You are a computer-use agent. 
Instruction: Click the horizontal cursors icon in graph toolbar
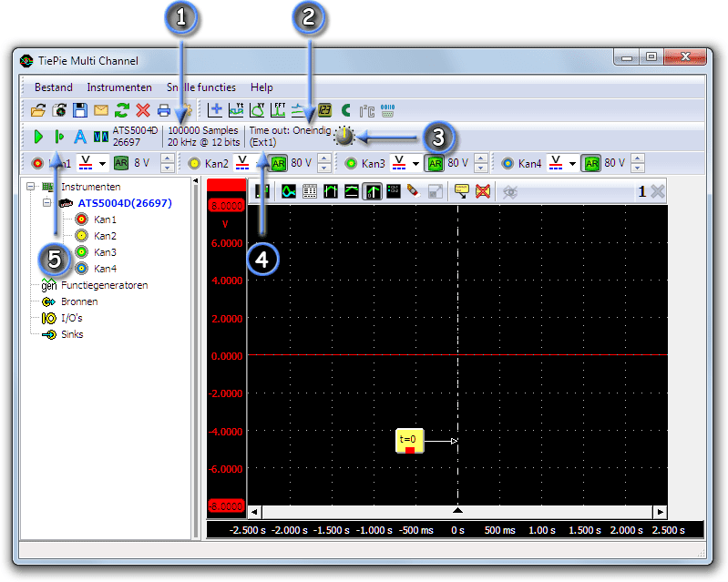352,190
